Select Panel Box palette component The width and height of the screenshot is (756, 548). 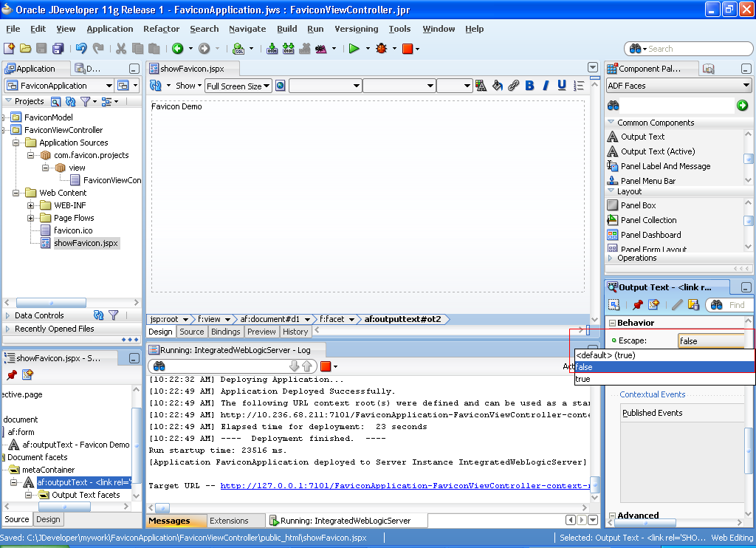click(x=638, y=205)
